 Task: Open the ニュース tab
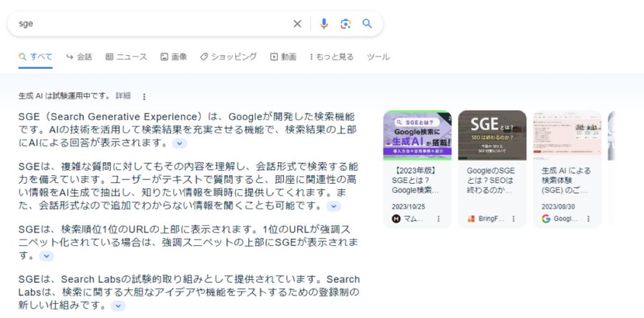pyautogui.click(x=127, y=56)
